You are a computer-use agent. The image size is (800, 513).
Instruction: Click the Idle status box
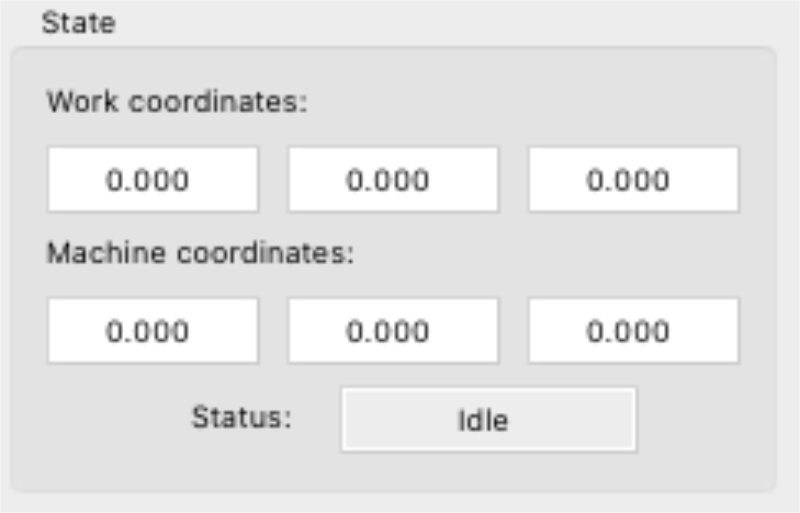[488, 419]
